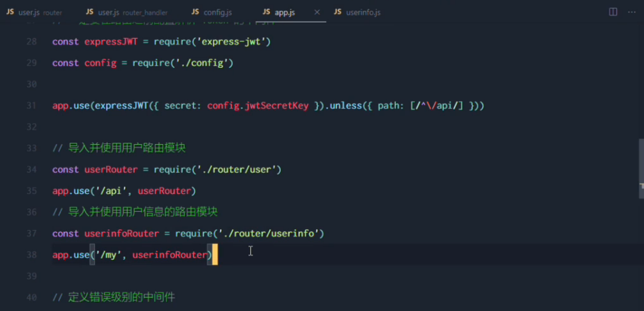Click userRouter declaration on line 34
Image resolution: width=644 pixels, height=311 pixels.
(111, 170)
